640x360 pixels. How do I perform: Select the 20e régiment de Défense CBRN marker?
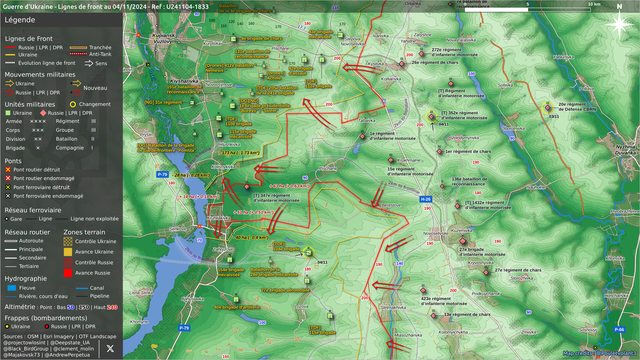[x=548, y=108]
